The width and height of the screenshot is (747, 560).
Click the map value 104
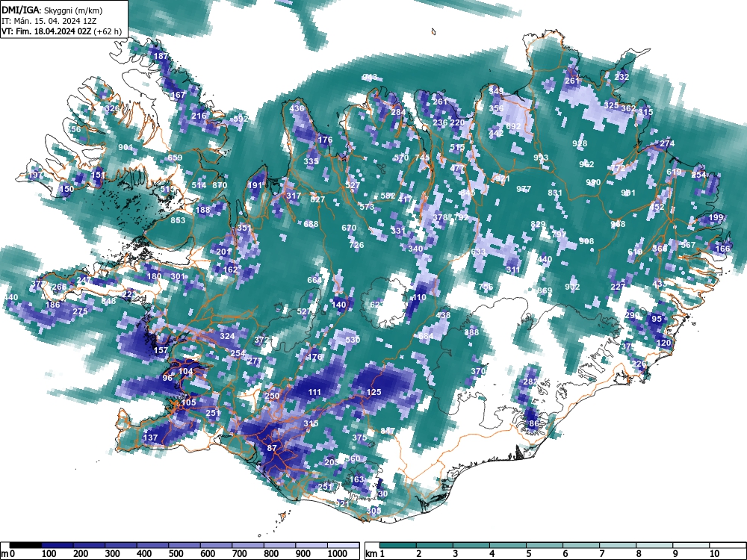(185, 371)
